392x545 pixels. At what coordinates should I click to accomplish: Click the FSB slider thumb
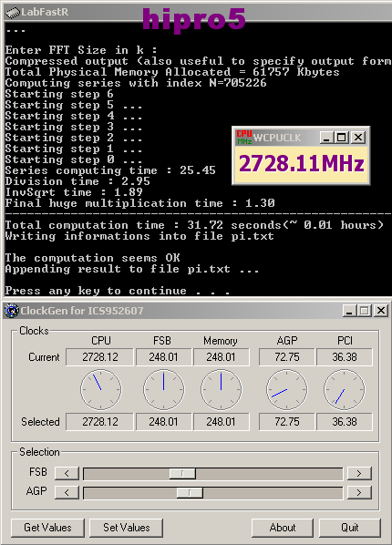point(182,473)
